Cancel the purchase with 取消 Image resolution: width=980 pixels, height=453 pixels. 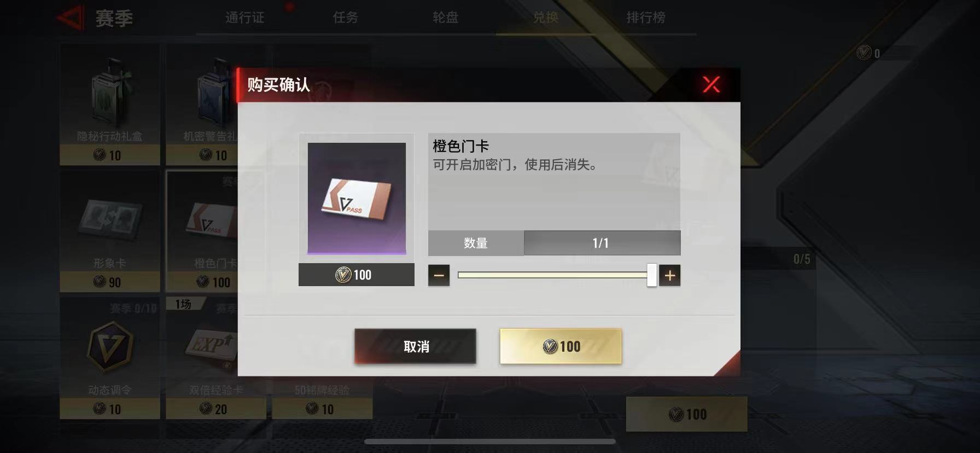[x=415, y=346]
